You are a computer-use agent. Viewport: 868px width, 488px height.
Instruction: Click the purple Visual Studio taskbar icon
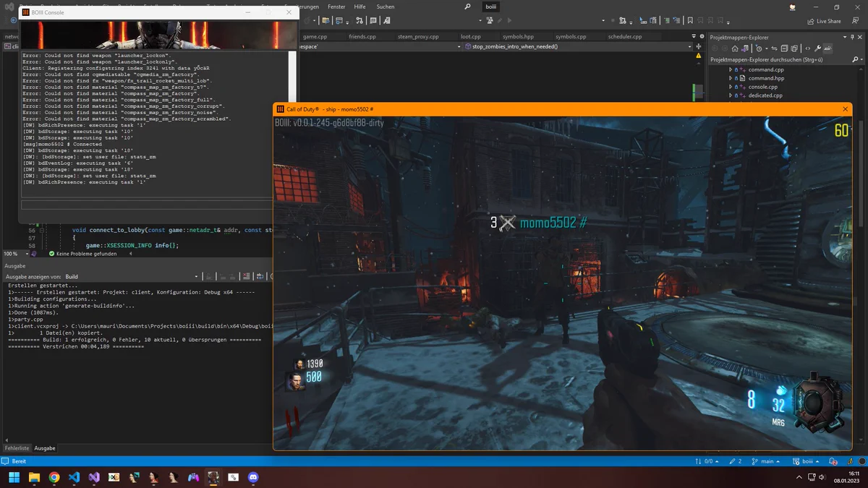(x=94, y=477)
